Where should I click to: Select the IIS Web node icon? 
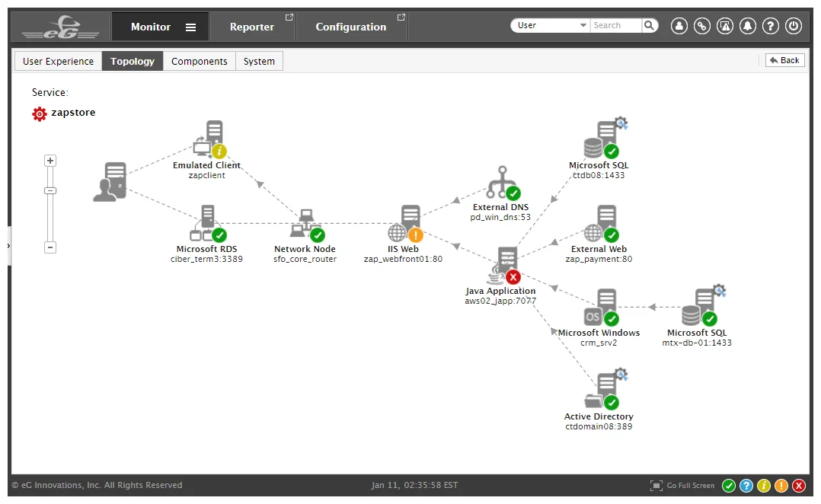[405, 224]
